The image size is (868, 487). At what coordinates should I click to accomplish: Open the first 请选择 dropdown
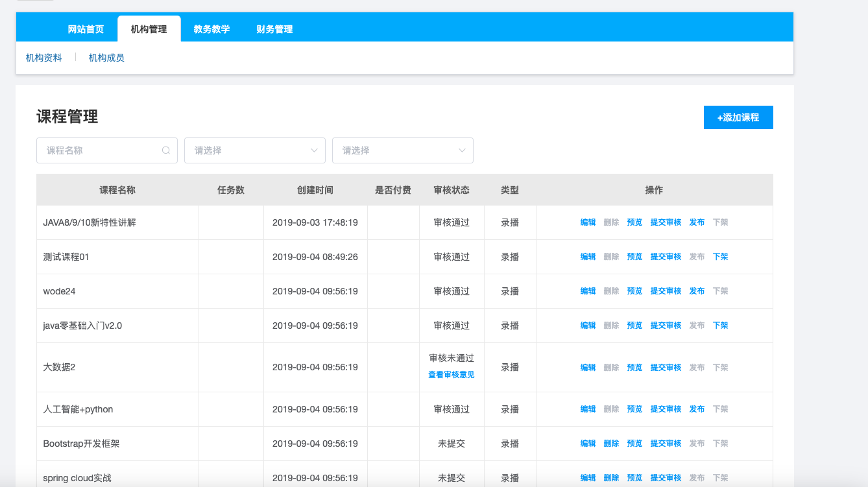(255, 150)
